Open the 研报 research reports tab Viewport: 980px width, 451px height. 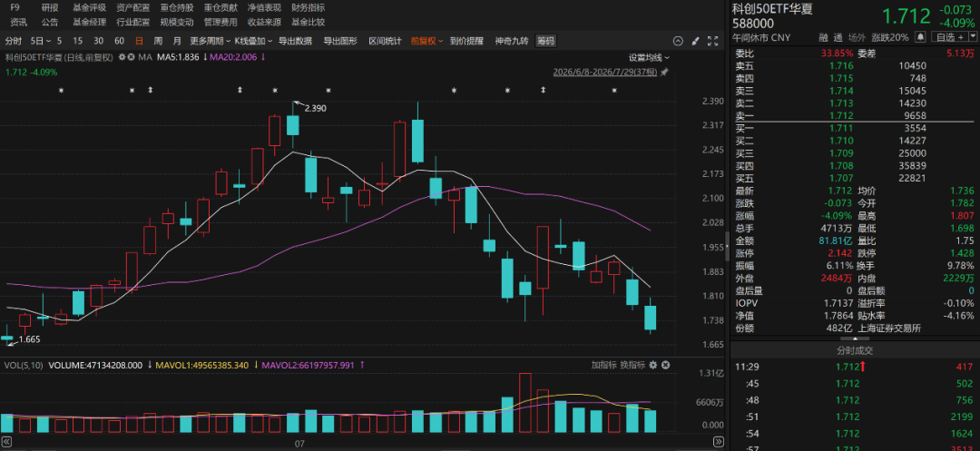50,8
